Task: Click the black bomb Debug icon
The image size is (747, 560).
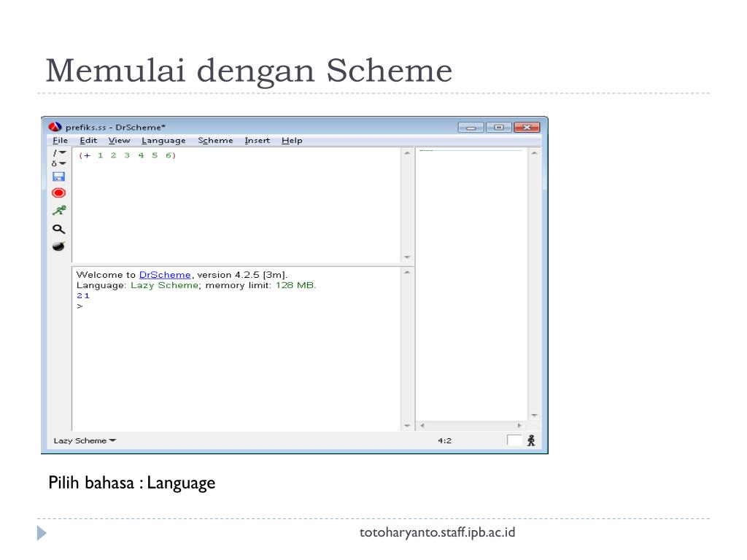Action: [58, 246]
